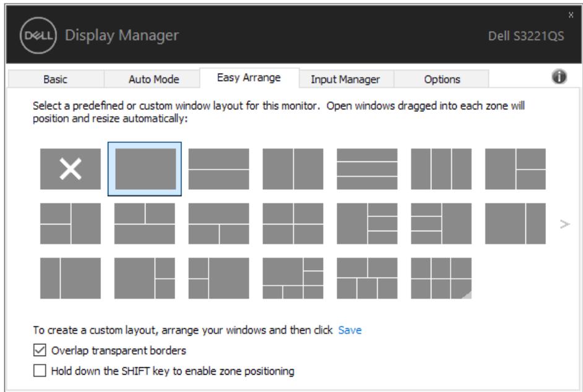Image resolution: width=583 pixels, height=392 pixels.
Task: Pick the three horizontal rows layout
Action: [367, 169]
